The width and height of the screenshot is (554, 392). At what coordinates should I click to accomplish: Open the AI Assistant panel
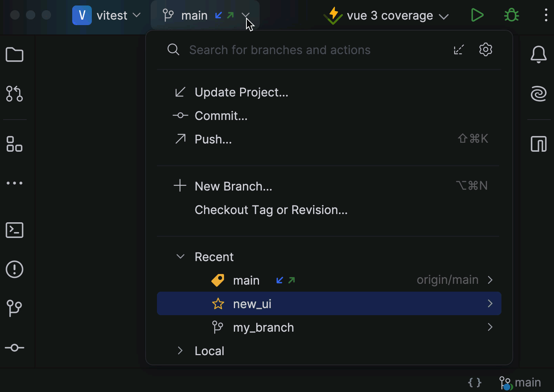(x=539, y=94)
